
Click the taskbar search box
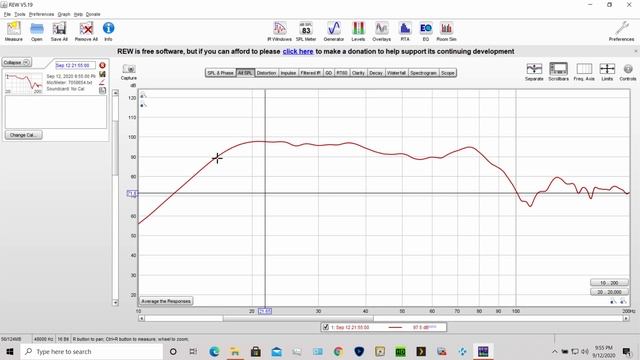[91, 351]
